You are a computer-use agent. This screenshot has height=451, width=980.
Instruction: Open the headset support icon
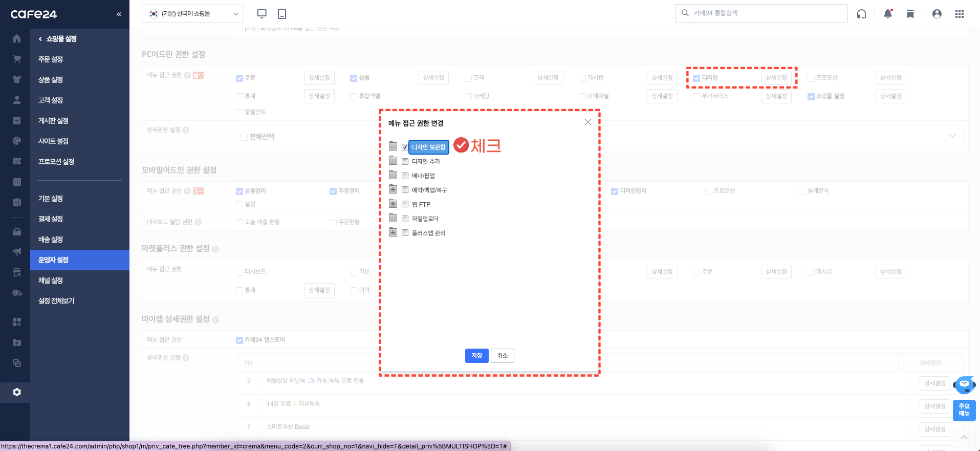tap(862, 14)
